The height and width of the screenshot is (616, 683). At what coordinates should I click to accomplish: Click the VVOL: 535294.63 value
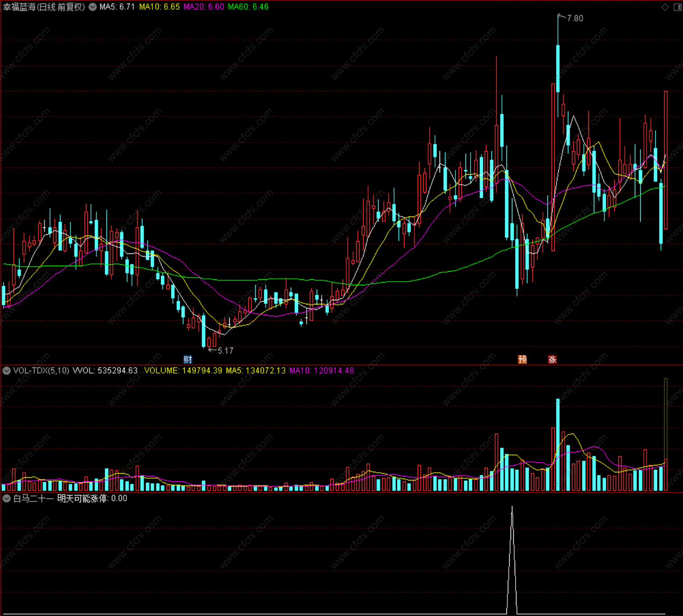click(x=105, y=371)
